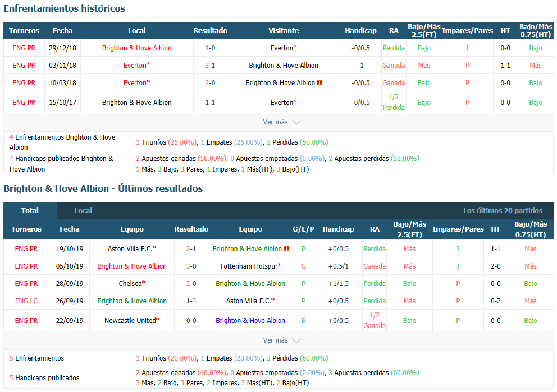Click the +0.5/1 handicap value
Screen dimensions: 557x392
click(338, 266)
